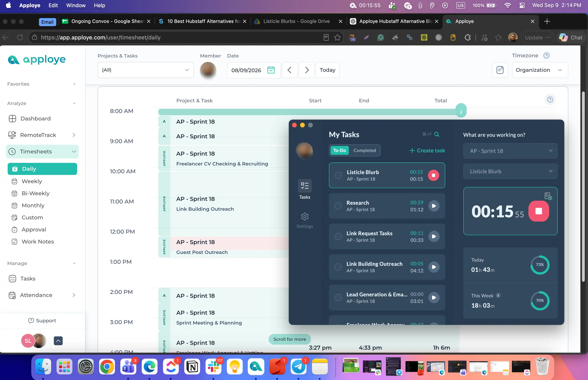Mark Lead Generation task as complete
Screen dimensions: 588x380
coord(338,298)
